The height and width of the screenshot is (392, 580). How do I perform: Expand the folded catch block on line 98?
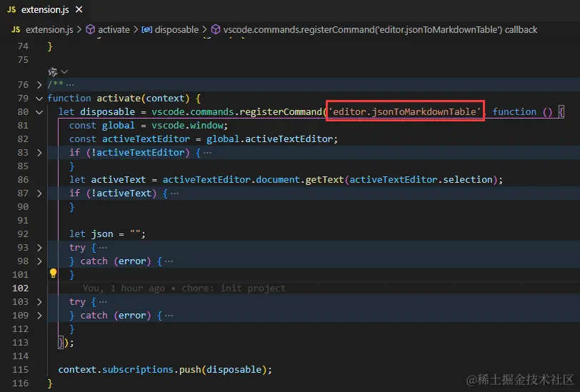(39, 261)
